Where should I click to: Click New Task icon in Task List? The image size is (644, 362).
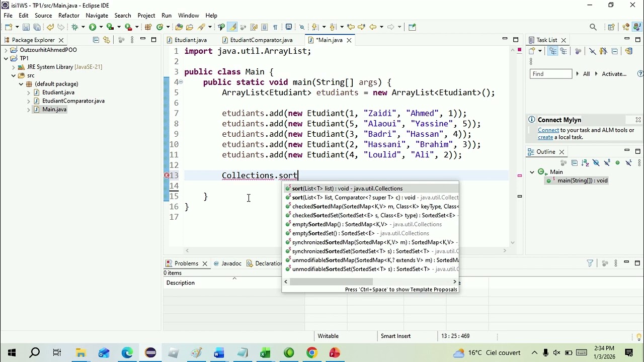point(531,51)
